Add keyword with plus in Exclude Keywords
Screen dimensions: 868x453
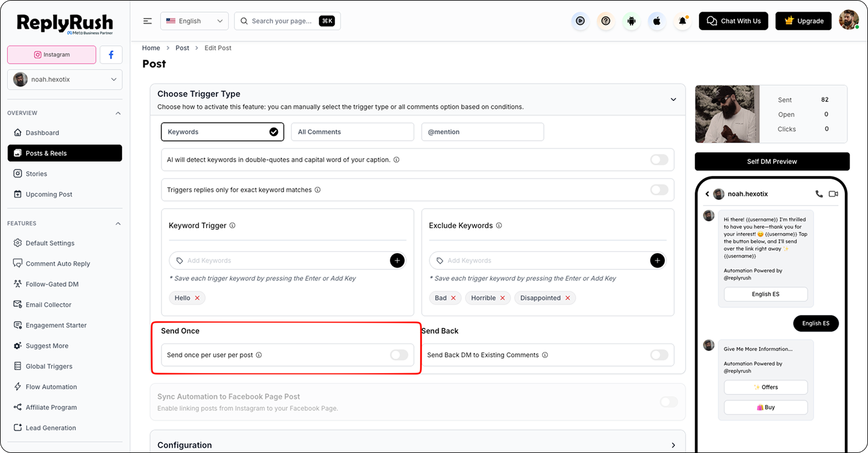pos(657,261)
